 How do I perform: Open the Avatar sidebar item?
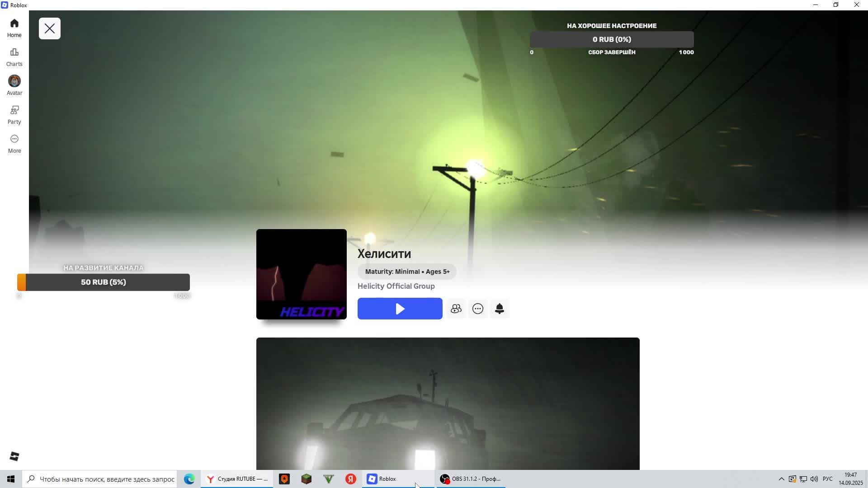coord(14,85)
